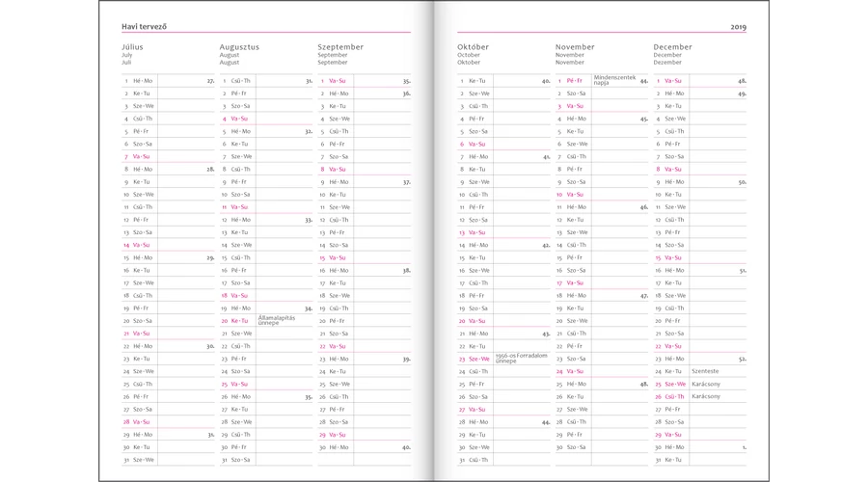Select the 'December' month heading in large type
The width and height of the screenshot is (868, 482).
tap(672, 47)
